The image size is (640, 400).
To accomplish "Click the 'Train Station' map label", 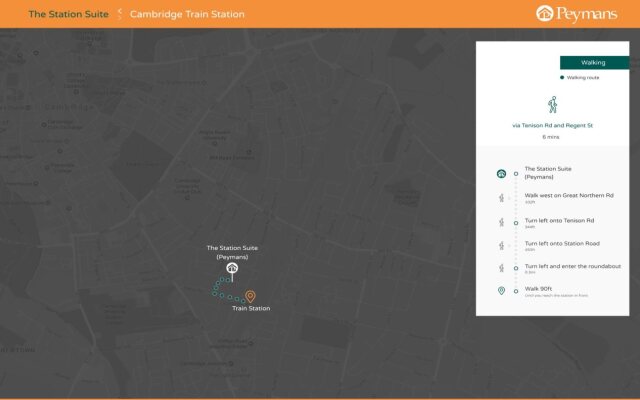I will 251,308.
